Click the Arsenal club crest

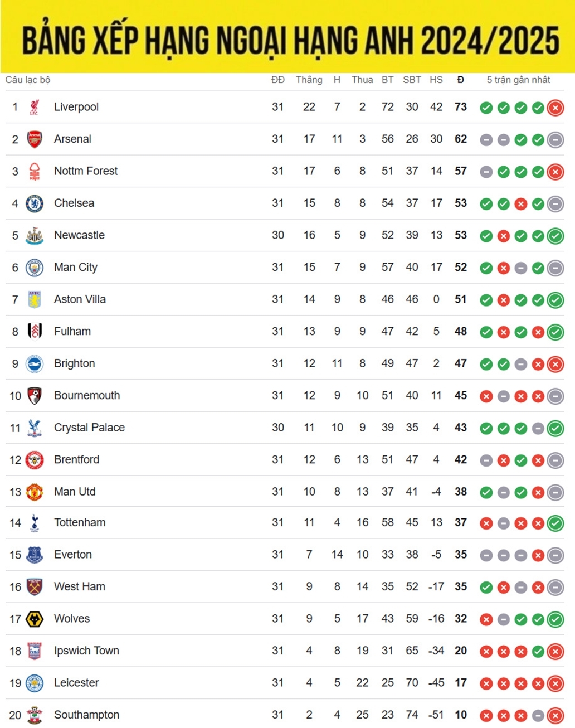click(35, 139)
